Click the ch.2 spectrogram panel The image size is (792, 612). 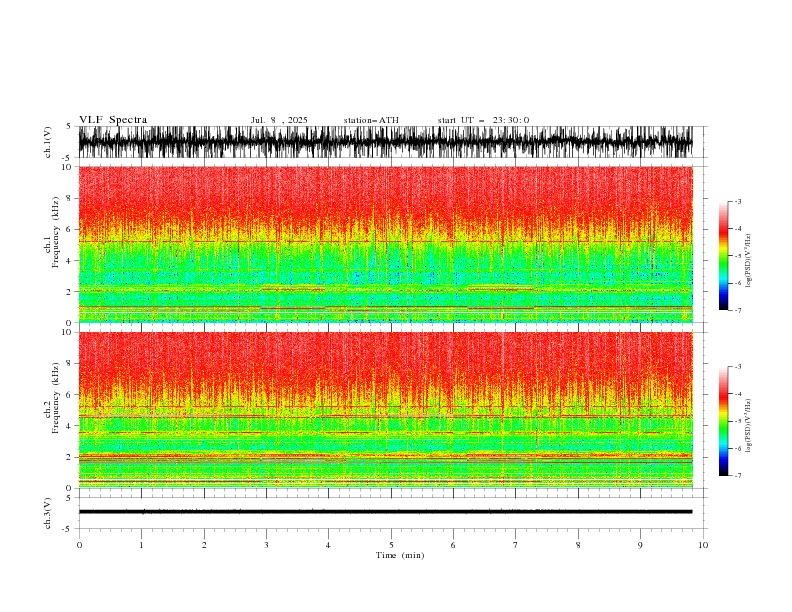click(x=385, y=410)
